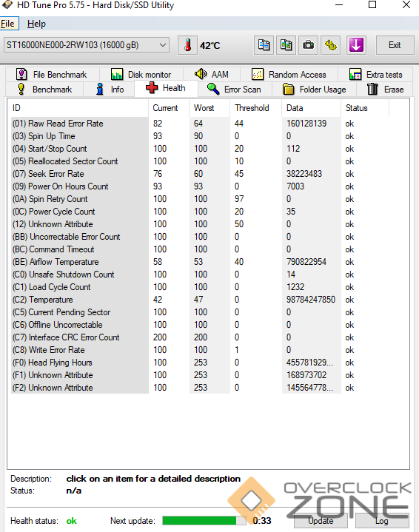The image size is (419, 532).
Task: Click the Log button
Action: [x=382, y=521]
